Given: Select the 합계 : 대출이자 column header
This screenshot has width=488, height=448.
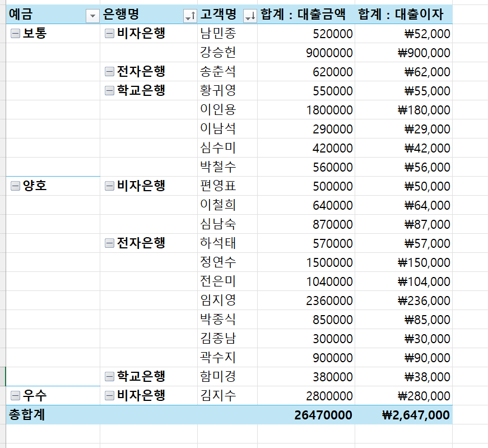Looking at the screenshot, I should (x=403, y=15).
